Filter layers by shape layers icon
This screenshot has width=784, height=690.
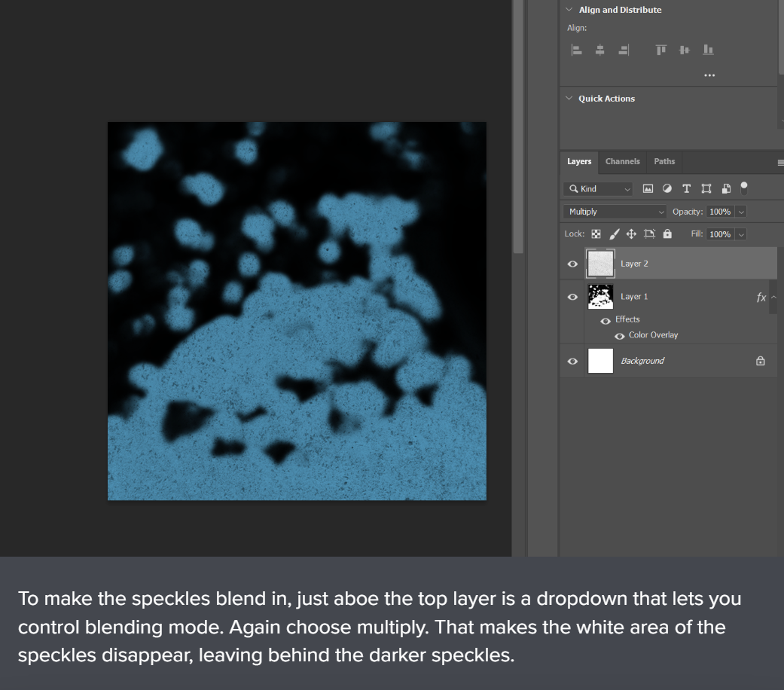point(706,188)
